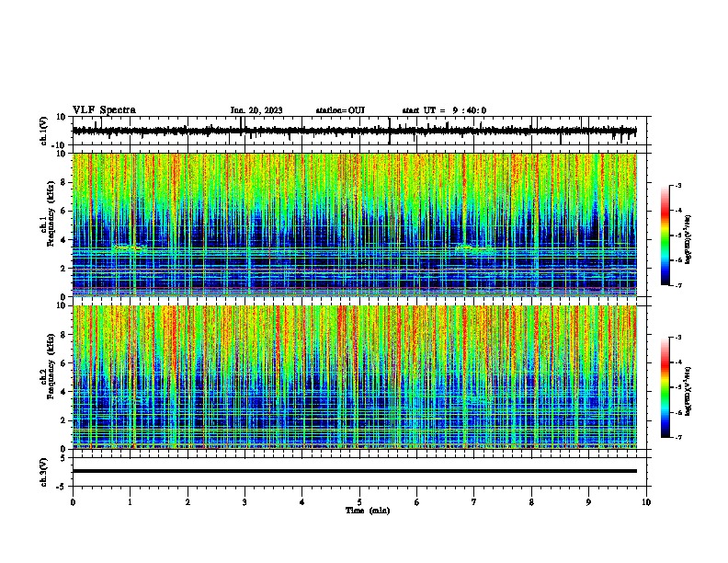Select the "Jan. 20, 2023" date text

pyautogui.click(x=256, y=110)
